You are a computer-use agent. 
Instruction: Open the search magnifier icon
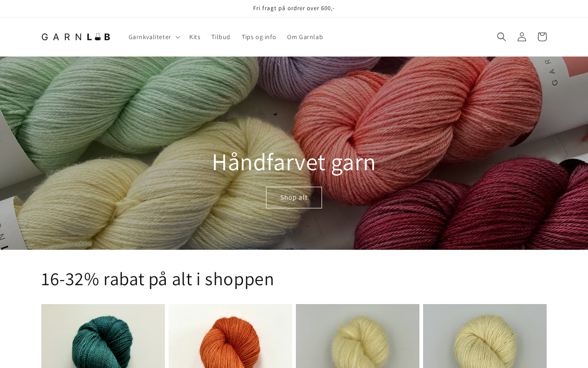502,37
